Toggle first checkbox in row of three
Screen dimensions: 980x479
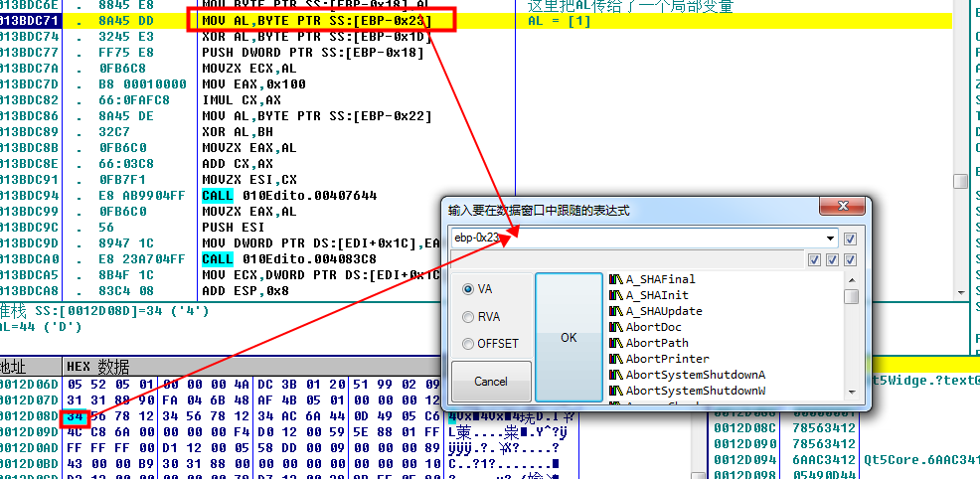coord(814,259)
